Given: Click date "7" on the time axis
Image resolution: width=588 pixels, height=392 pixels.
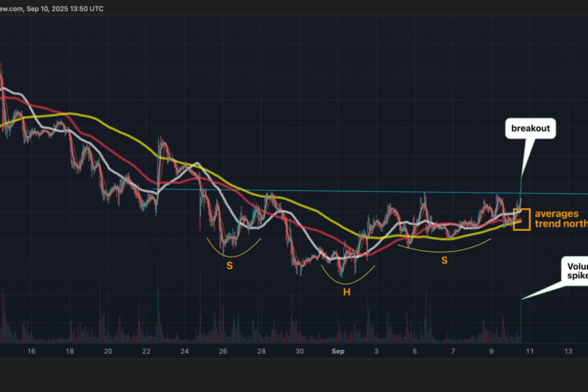Looking at the screenshot, I should coord(453,352).
